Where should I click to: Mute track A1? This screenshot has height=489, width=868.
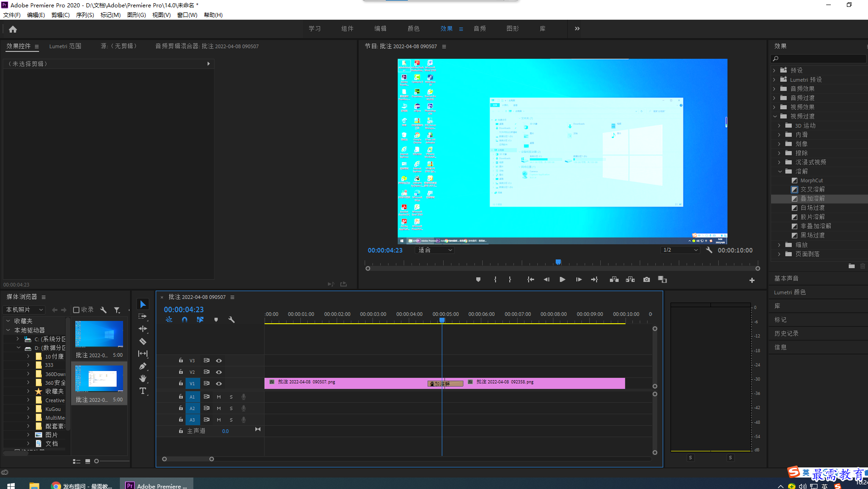pyautogui.click(x=219, y=397)
